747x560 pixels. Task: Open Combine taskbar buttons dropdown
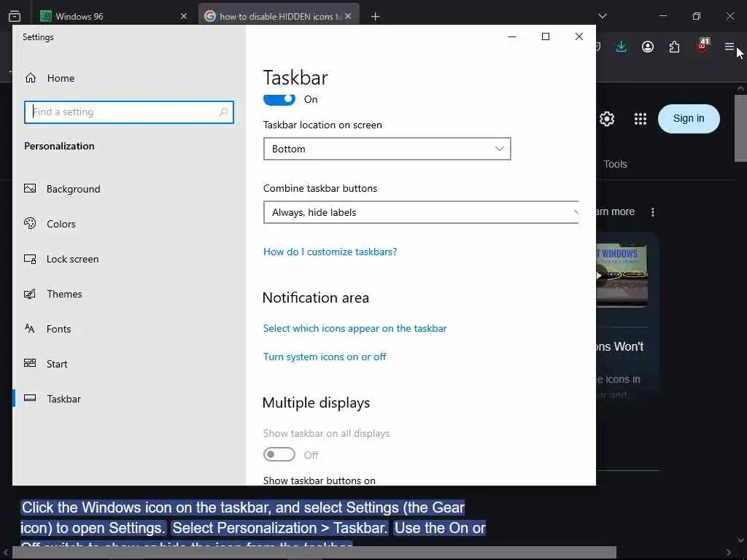[421, 212]
